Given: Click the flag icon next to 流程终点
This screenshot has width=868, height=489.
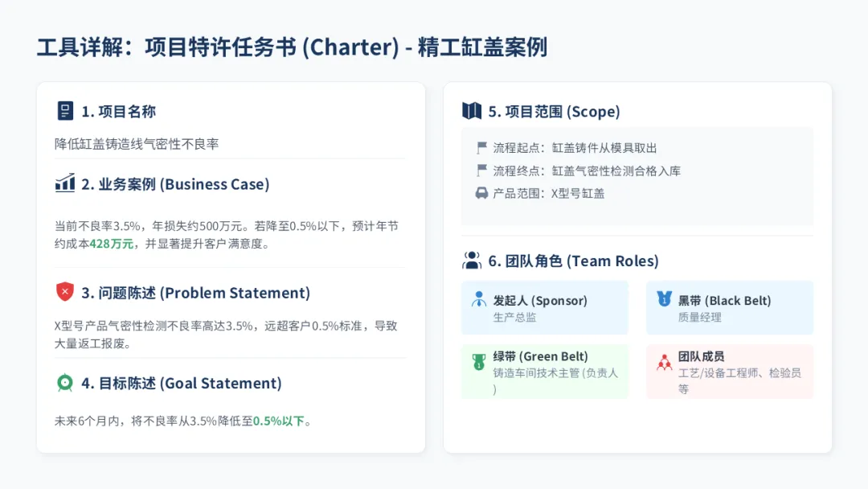Looking at the screenshot, I should click(481, 171).
